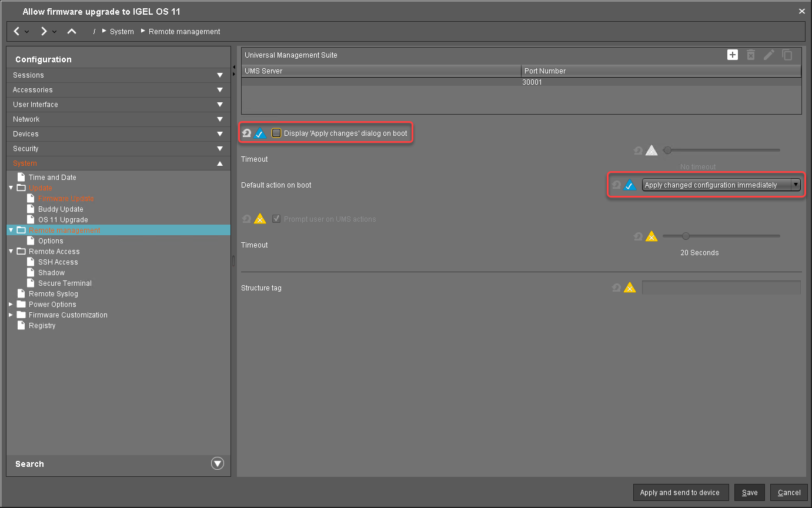Click the edit UMS server pencil icon
The image size is (812, 508).
click(x=768, y=55)
